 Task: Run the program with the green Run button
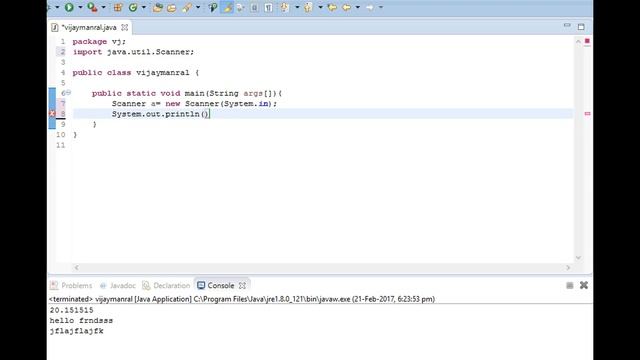click(x=69, y=7)
